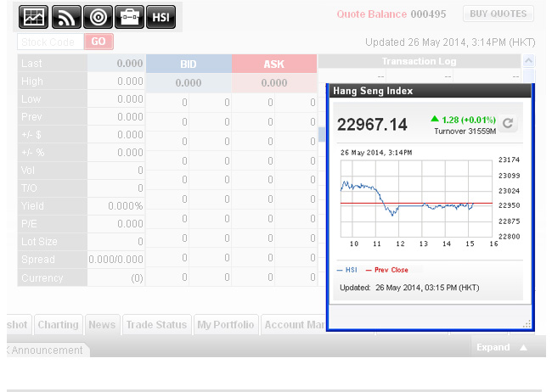This screenshot has height=392, width=552.
Task: Click the Expand arrow triangle
Action: point(523,348)
